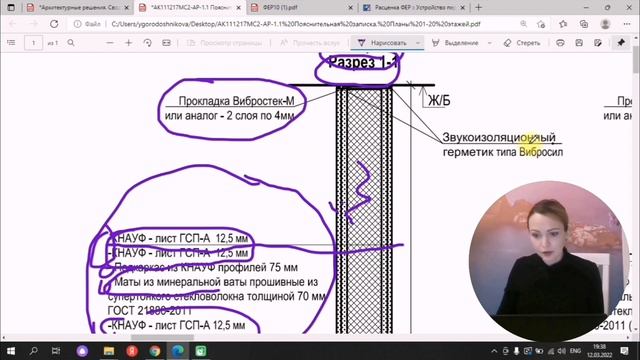Click the heading 'Разрез 1-1'

point(363,62)
